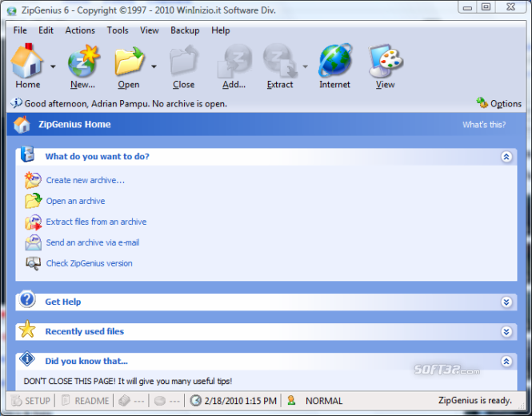
Task: Click the Open an archive folder icon
Action: pyautogui.click(x=33, y=201)
